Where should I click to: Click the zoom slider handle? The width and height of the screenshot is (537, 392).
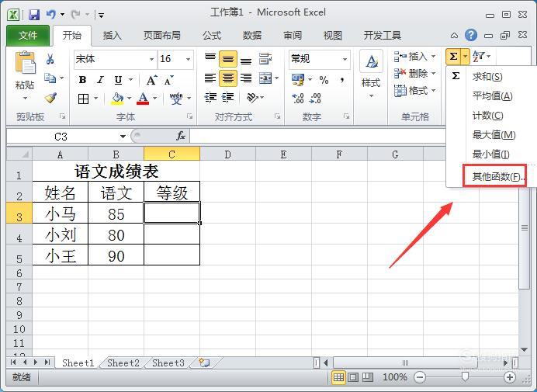[465, 377]
